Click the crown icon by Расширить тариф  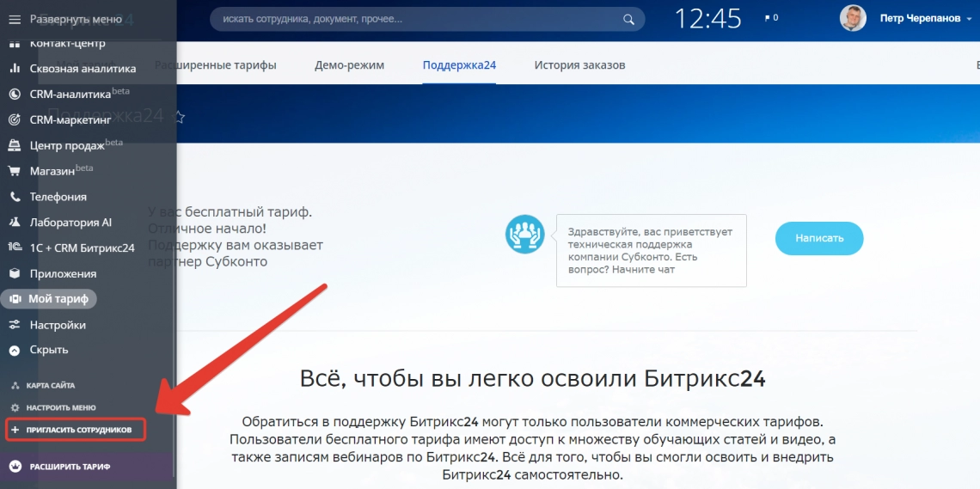15,466
